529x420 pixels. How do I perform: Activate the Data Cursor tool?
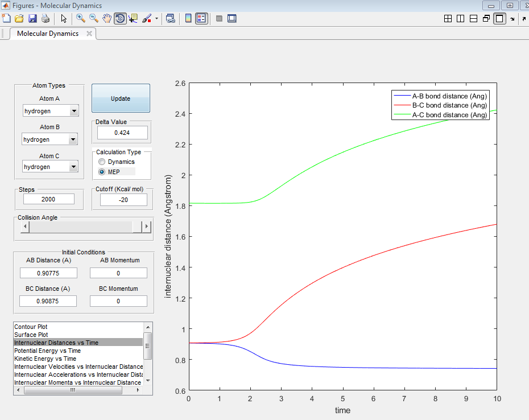tap(133, 18)
